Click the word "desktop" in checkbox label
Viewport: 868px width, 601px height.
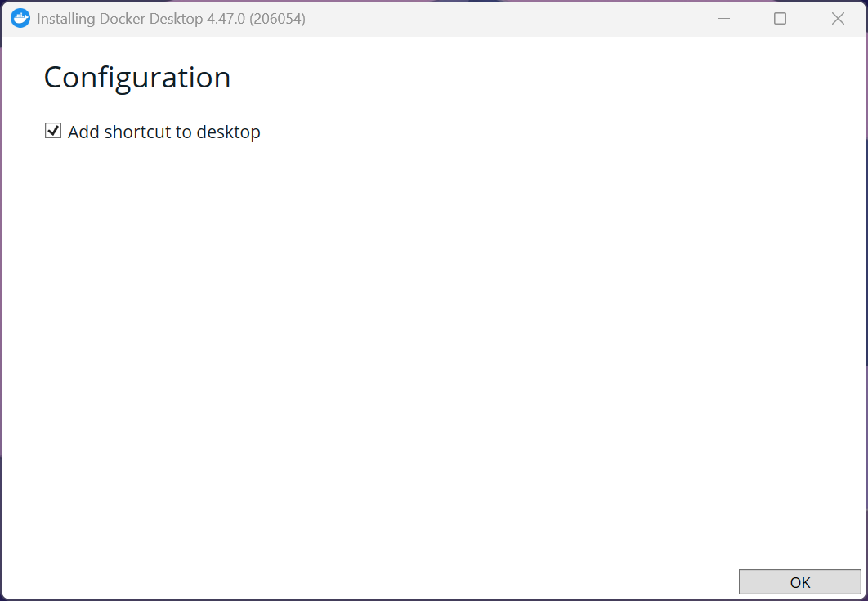click(x=229, y=132)
